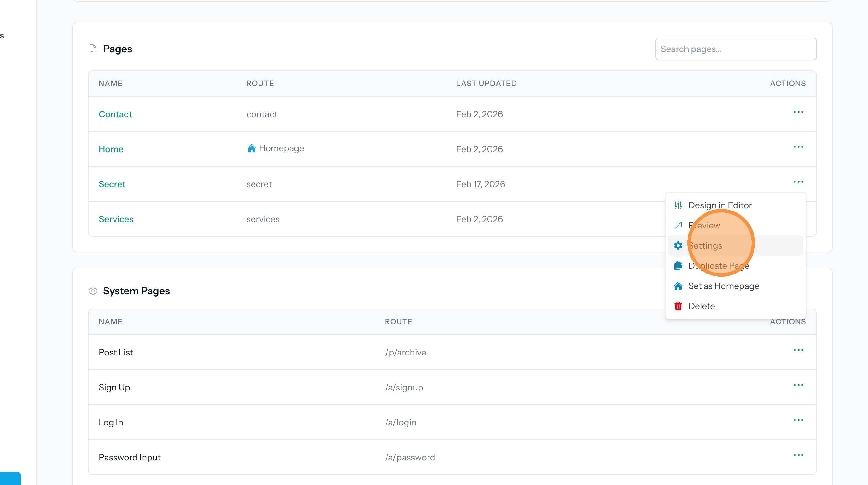Click the Set as Homepage house icon

[x=678, y=286]
